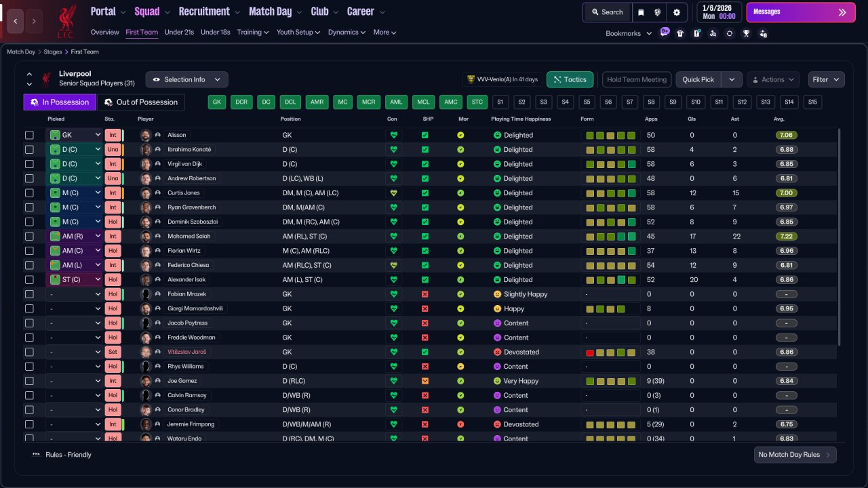Tick the checkbox for Alisson
868x488 pixels.
(29, 135)
